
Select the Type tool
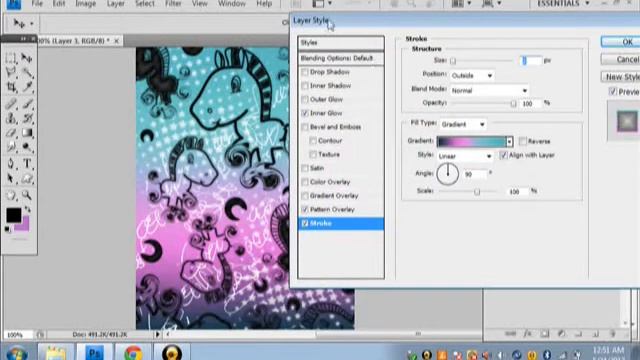(x=27, y=164)
